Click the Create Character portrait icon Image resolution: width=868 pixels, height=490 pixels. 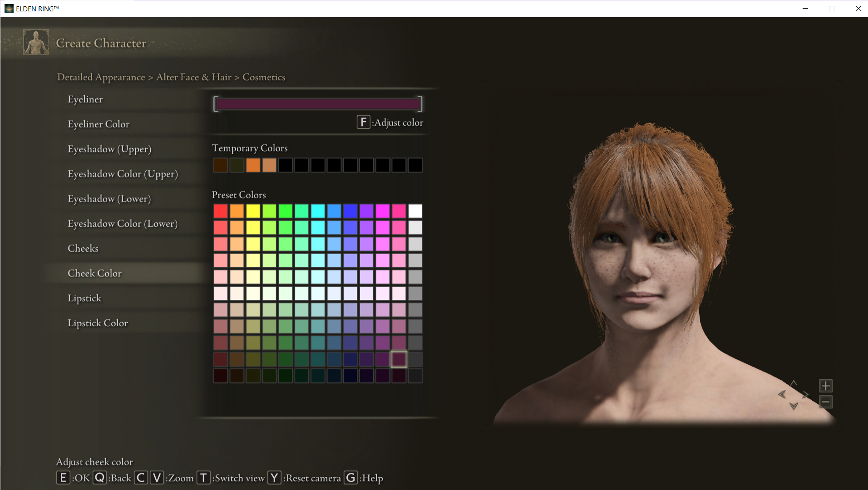pyautogui.click(x=36, y=42)
